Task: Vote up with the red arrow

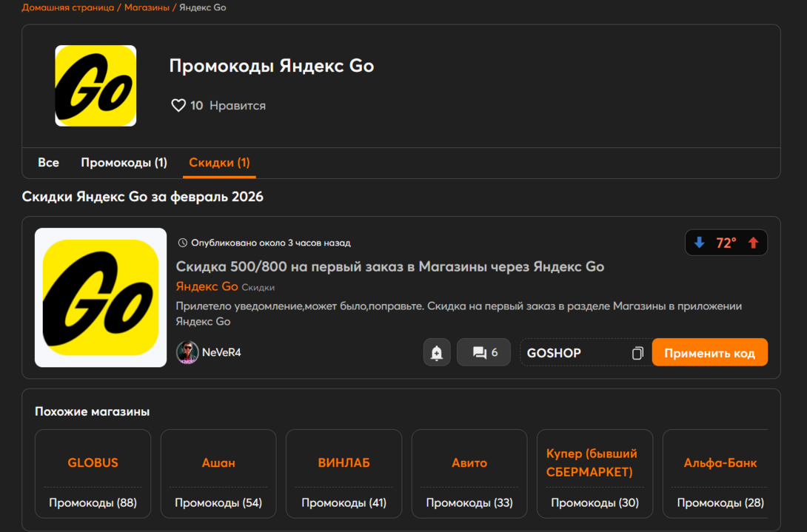Action: pos(753,243)
